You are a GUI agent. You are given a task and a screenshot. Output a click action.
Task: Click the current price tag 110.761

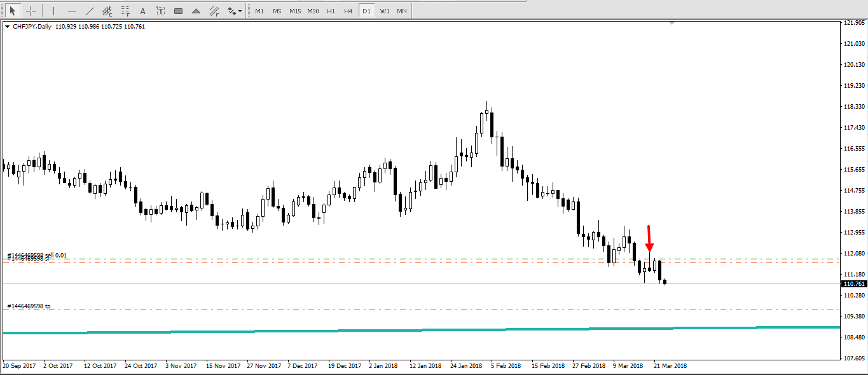pos(853,283)
